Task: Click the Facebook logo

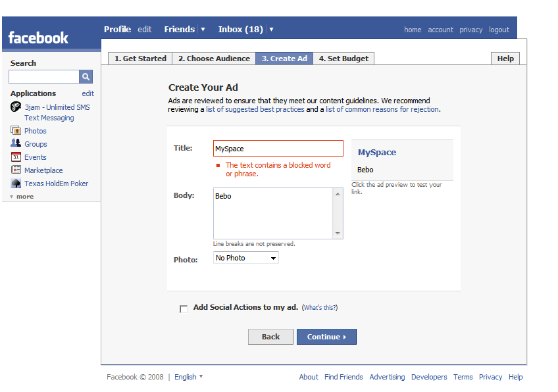Action: coord(38,37)
